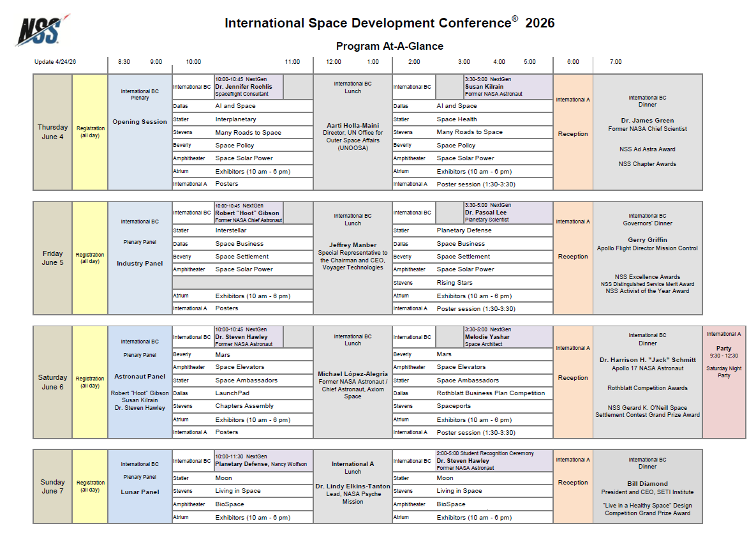The width and height of the screenshot is (756, 542).
Task: Click the Jeffrey Manber Voyager Technologies lunch
Action: [352, 255]
